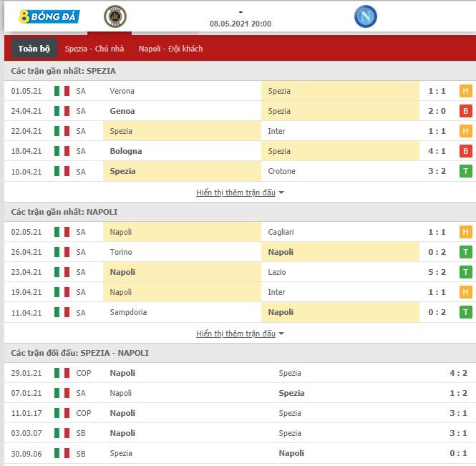The width and height of the screenshot is (476, 466).
Task: Click the Spezia club crest in header
Action: [x=115, y=16]
